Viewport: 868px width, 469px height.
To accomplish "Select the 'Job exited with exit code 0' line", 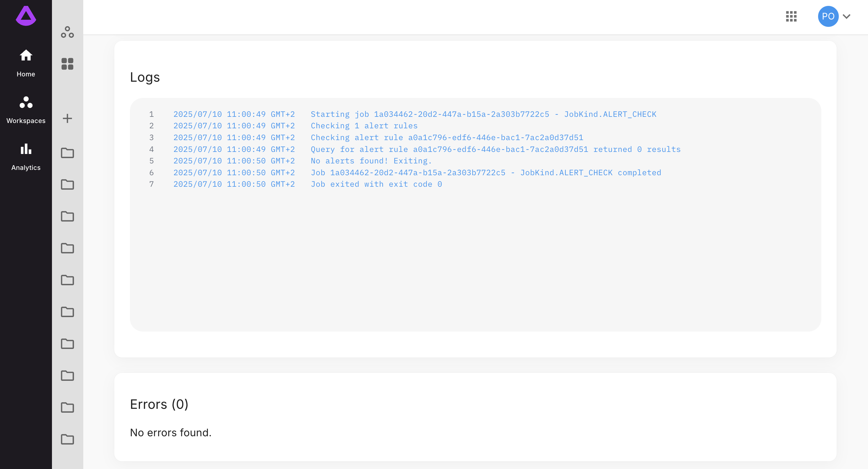I will pos(376,184).
